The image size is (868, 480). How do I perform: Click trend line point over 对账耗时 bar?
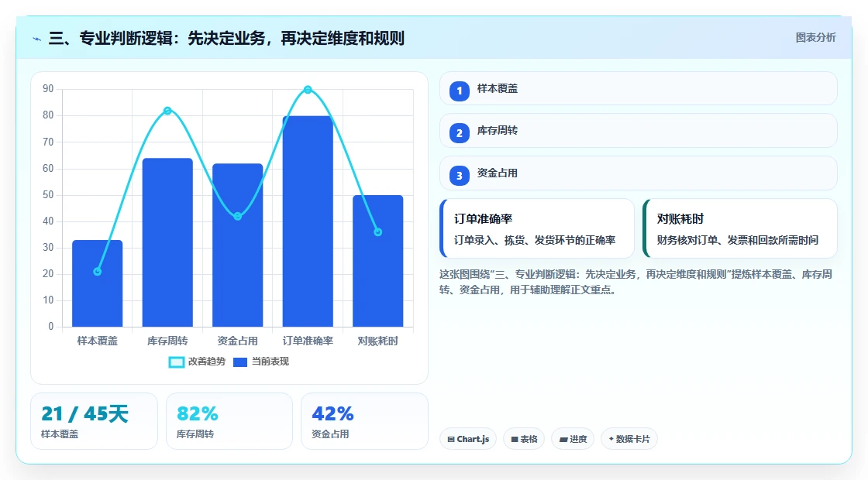click(x=378, y=232)
